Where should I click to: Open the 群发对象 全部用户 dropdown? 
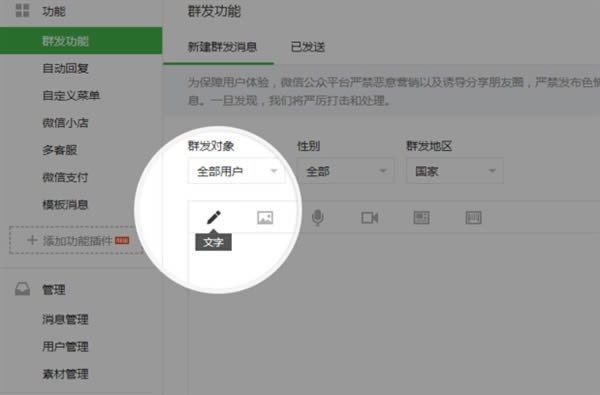236,171
